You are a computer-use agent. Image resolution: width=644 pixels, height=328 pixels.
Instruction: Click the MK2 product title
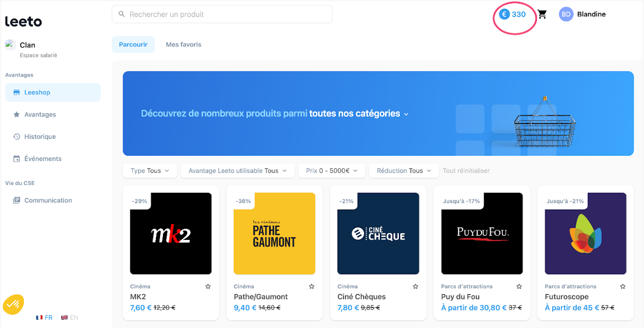point(138,297)
